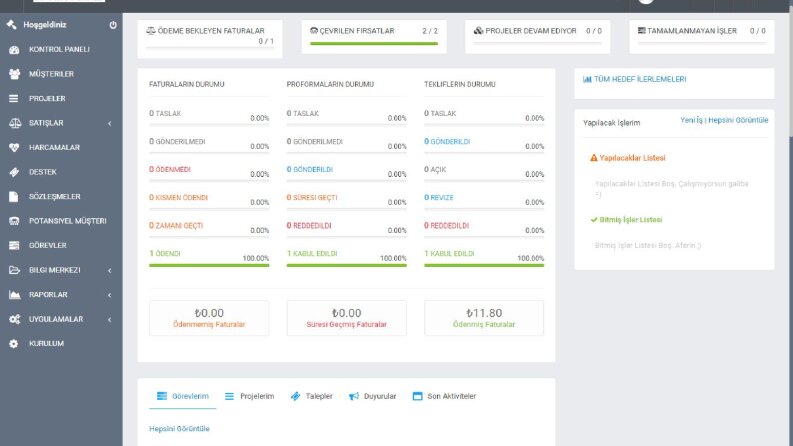
Task: Open Kontrol Paneli menu item
Action: point(61,50)
